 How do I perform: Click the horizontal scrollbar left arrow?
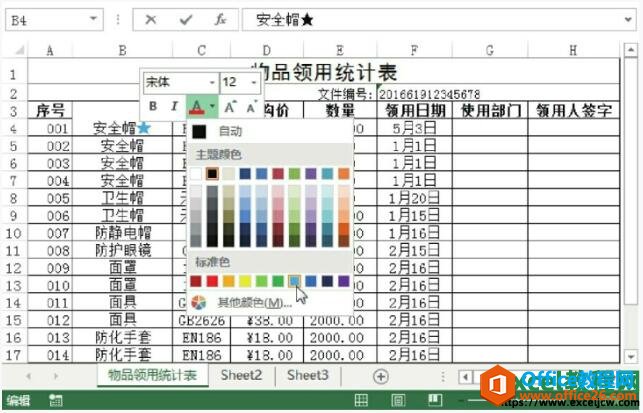(465, 376)
